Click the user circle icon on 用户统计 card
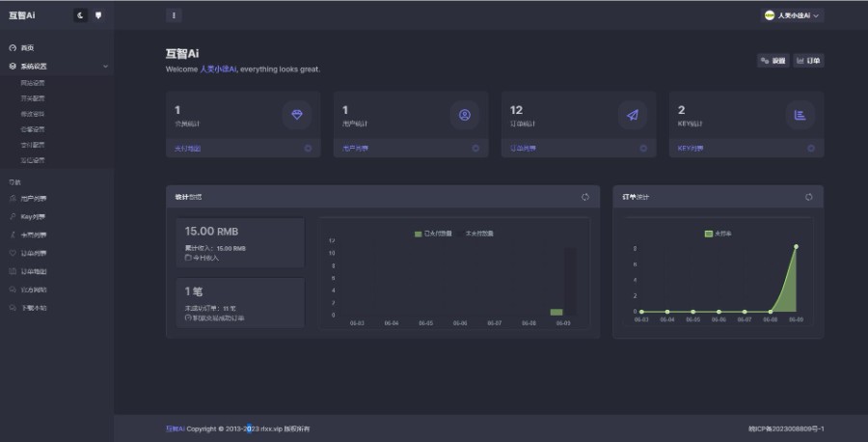This screenshot has height=442, width=868. click(465, 115)
